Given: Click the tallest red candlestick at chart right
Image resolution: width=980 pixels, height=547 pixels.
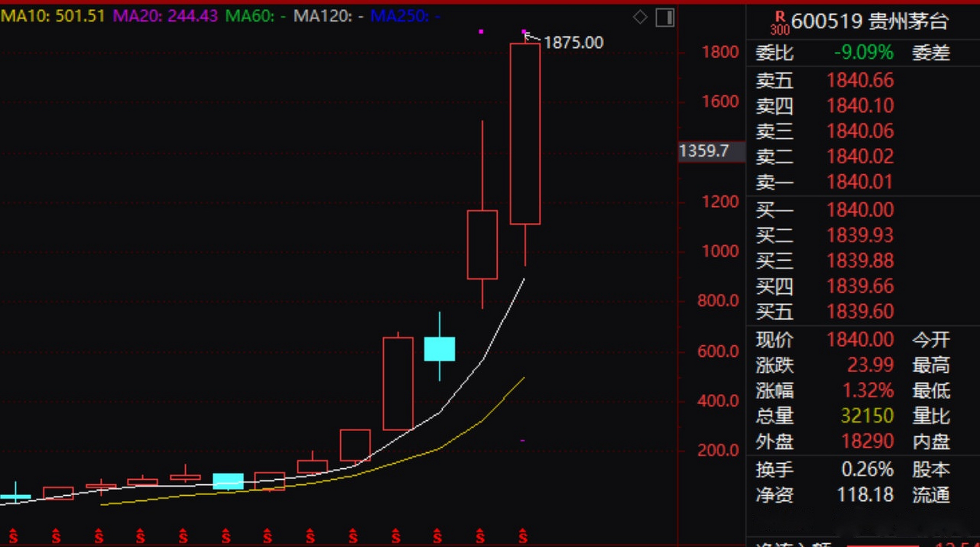Looking at the screenshot, I should [525, 133].
